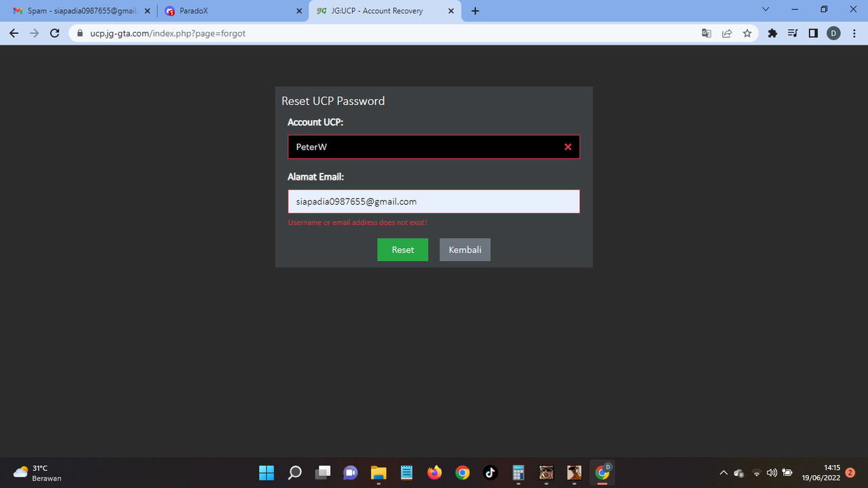The width and height of the screenshot is (868, 488).
Task: Open Chrome extensions puzzle icon
Action: [772, 33]
